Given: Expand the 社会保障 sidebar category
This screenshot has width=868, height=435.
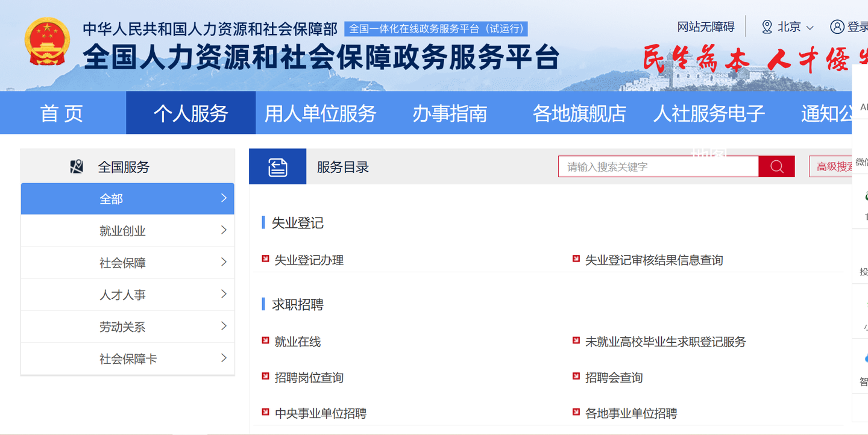Looking at the screenshot, I should pyautogui.click(x=127, y=263).
